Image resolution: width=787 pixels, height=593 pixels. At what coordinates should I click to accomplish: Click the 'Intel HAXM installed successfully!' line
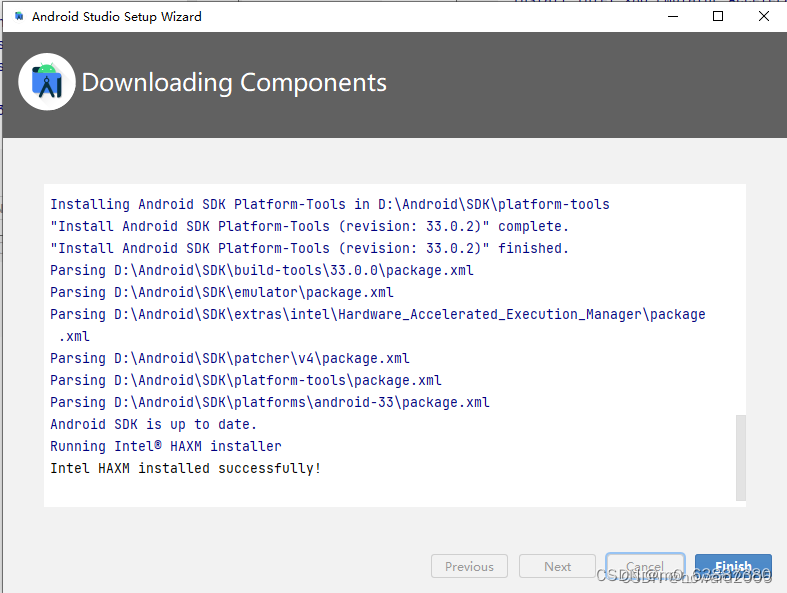point(185,468)
